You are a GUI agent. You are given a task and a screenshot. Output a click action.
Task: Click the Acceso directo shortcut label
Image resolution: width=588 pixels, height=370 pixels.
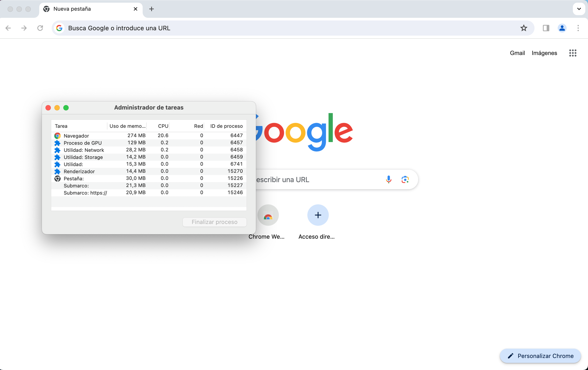[x=317, y=237]
